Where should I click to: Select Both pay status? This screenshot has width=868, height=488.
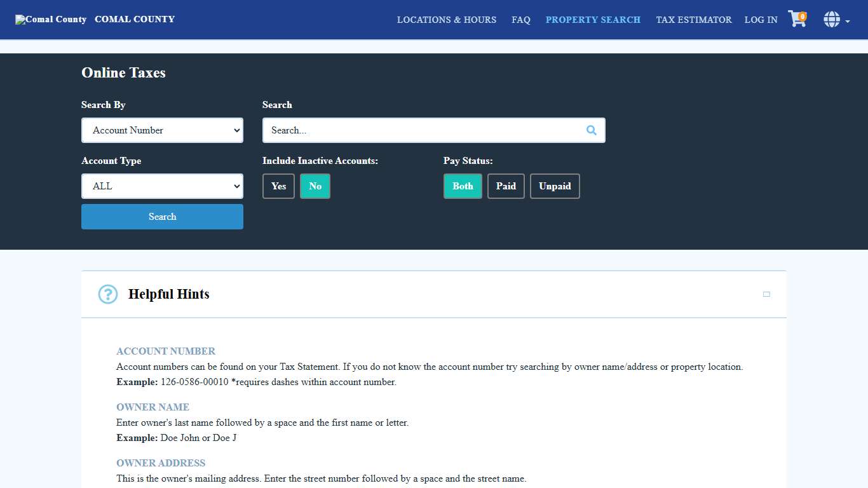[463, 186]
